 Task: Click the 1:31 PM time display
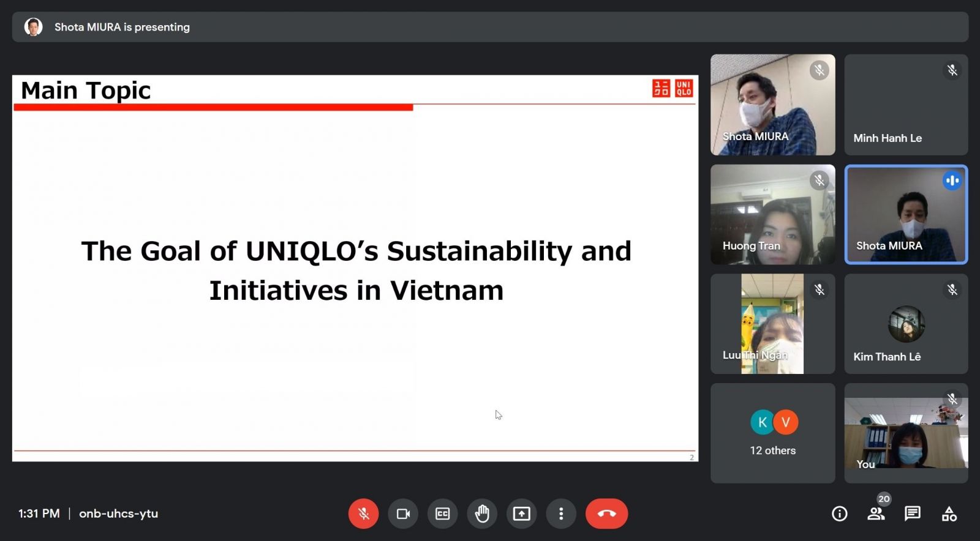(39, 513)
